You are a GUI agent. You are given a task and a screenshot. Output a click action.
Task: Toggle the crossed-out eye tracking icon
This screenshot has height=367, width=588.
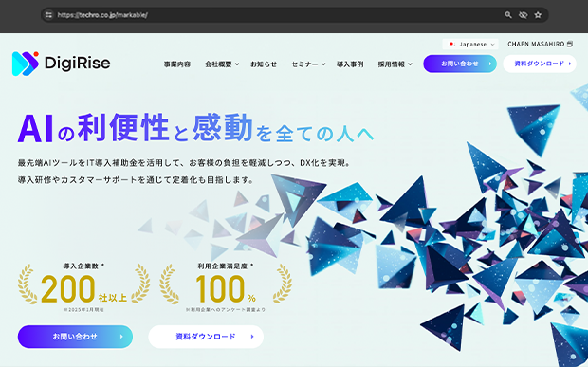(x=524, y=15)
